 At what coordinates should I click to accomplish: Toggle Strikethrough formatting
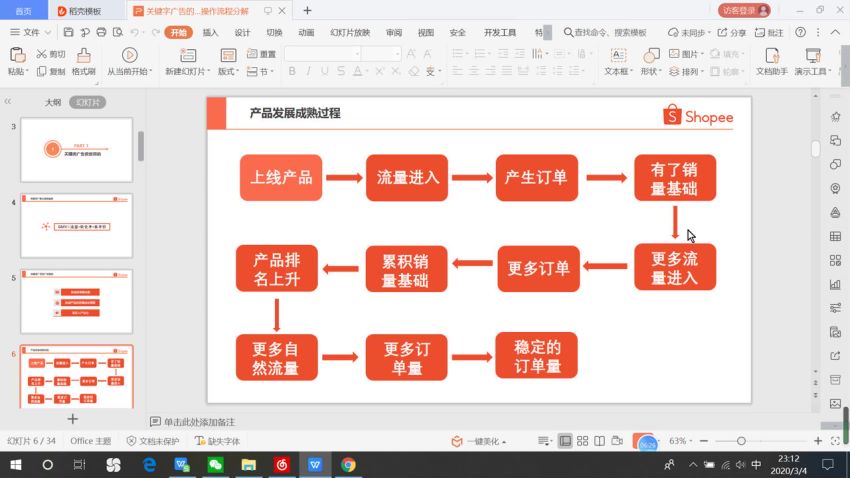(x=340, y=71)
